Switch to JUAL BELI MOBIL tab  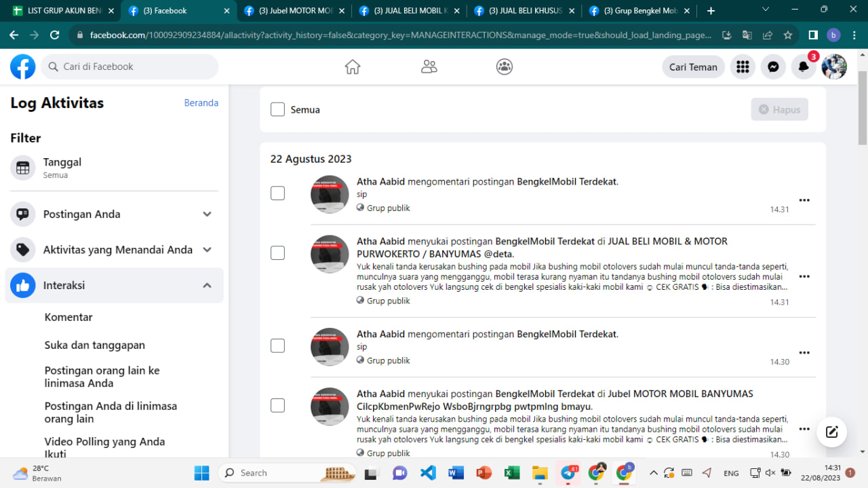(410, 11)
